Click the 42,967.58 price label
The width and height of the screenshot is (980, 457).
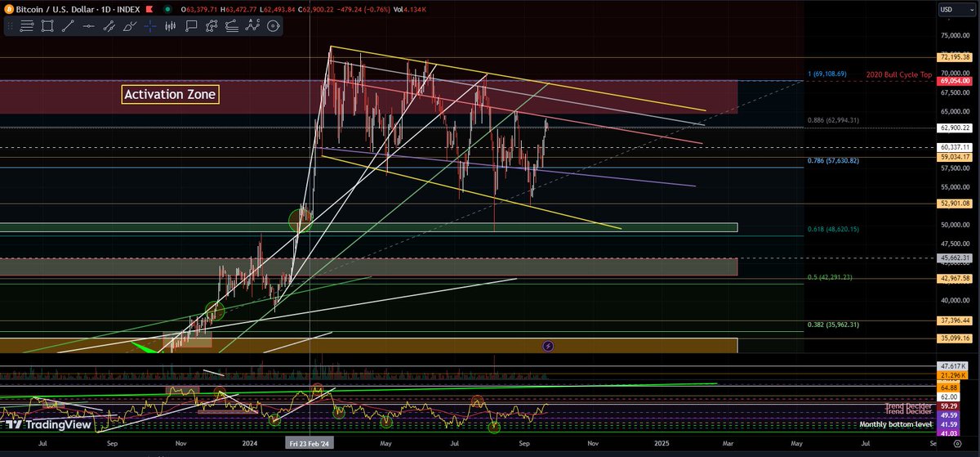coord(955,279)
